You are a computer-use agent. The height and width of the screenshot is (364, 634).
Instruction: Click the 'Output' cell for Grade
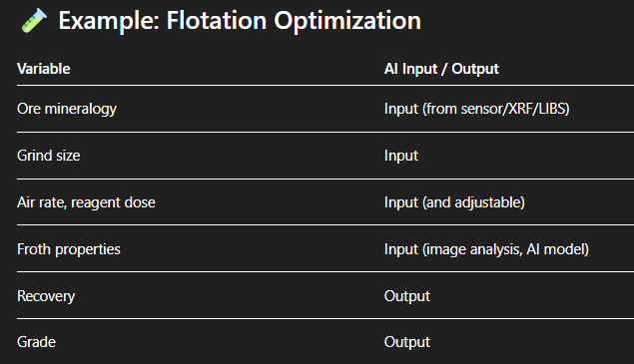(407, 342)
